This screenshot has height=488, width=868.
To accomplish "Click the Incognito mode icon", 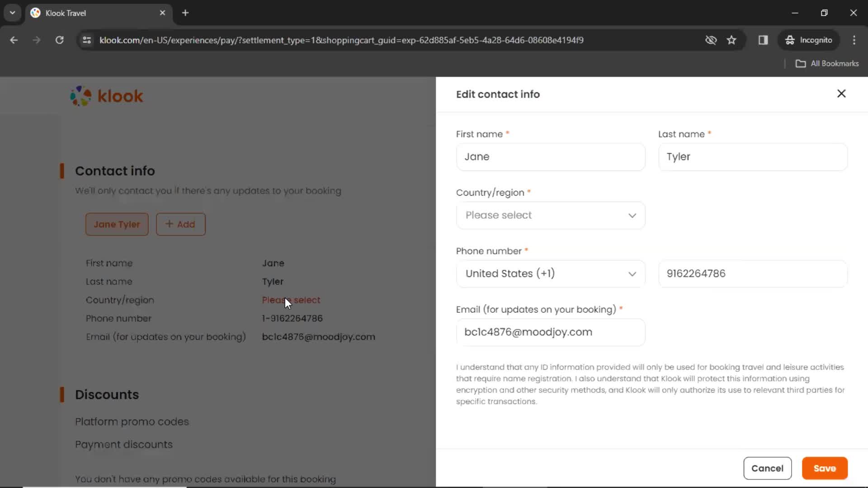I will [790, 40].
